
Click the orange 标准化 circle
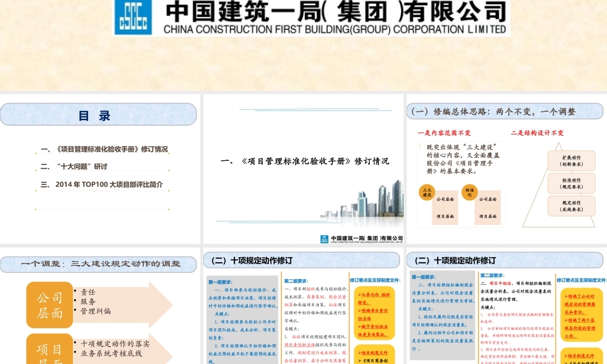click(470, 192)
